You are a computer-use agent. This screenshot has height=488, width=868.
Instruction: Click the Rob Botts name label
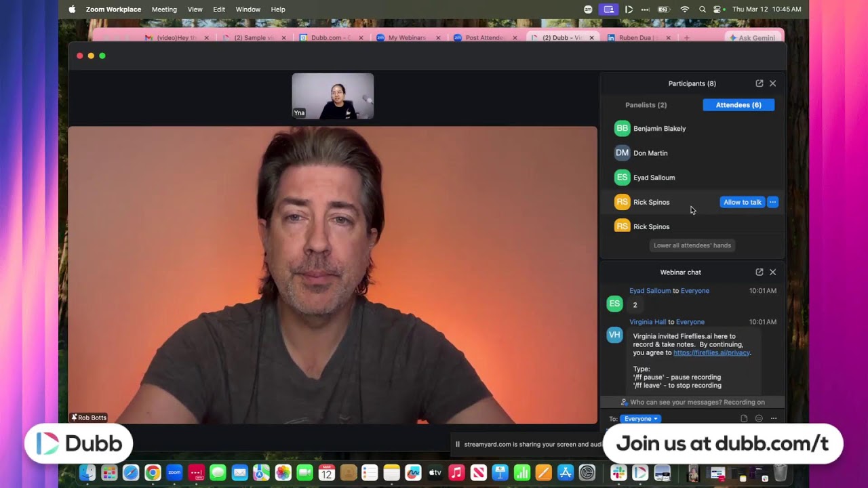pos(89,418)
